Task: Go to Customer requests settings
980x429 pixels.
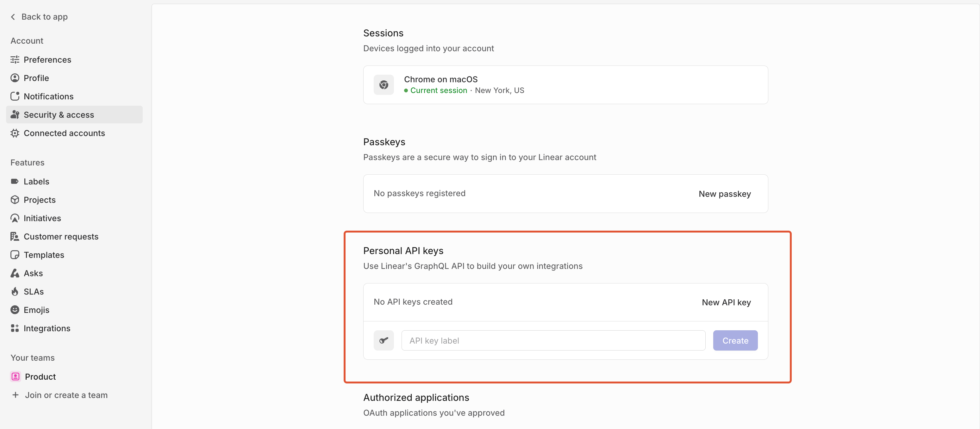Action: tap(61, 237)
